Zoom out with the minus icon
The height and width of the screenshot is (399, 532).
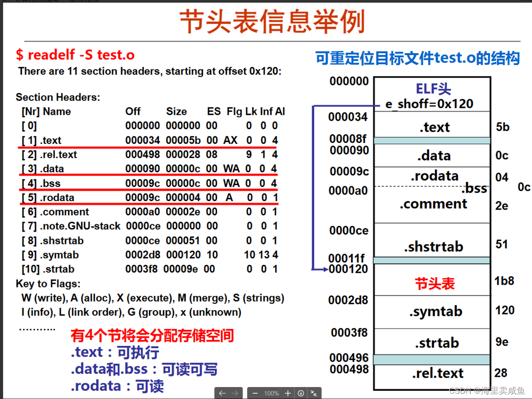255,393
